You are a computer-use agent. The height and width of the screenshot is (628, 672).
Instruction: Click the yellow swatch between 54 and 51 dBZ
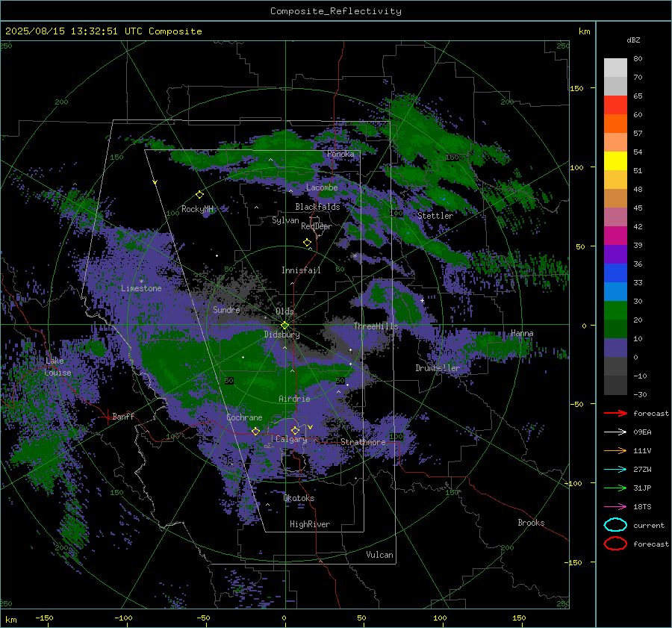(615, 161)
